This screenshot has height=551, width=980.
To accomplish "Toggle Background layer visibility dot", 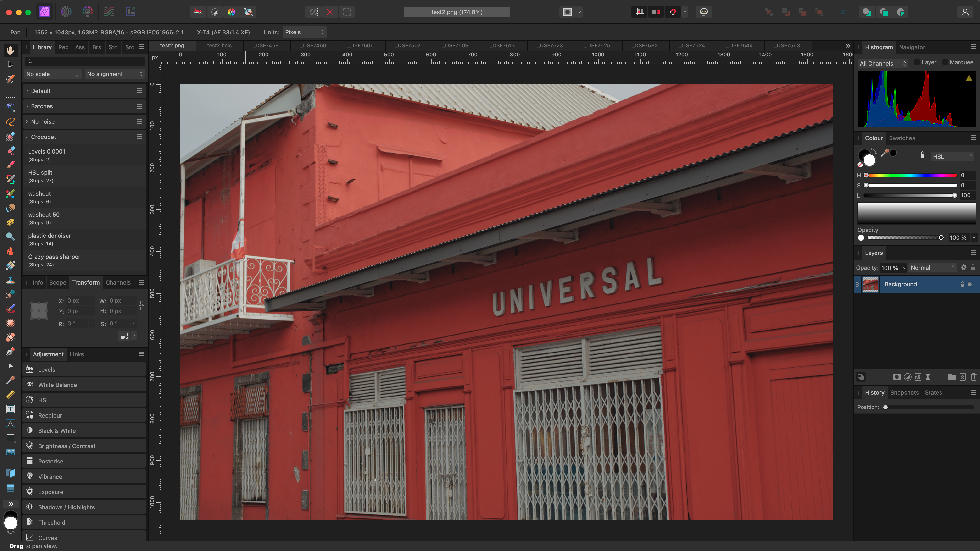I will tap(969, 284).
